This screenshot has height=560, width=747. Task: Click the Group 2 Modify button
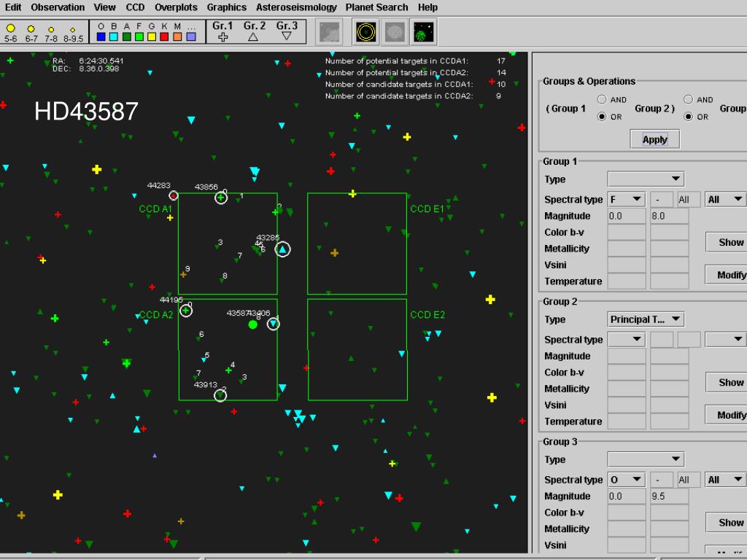tap(726, 415)
